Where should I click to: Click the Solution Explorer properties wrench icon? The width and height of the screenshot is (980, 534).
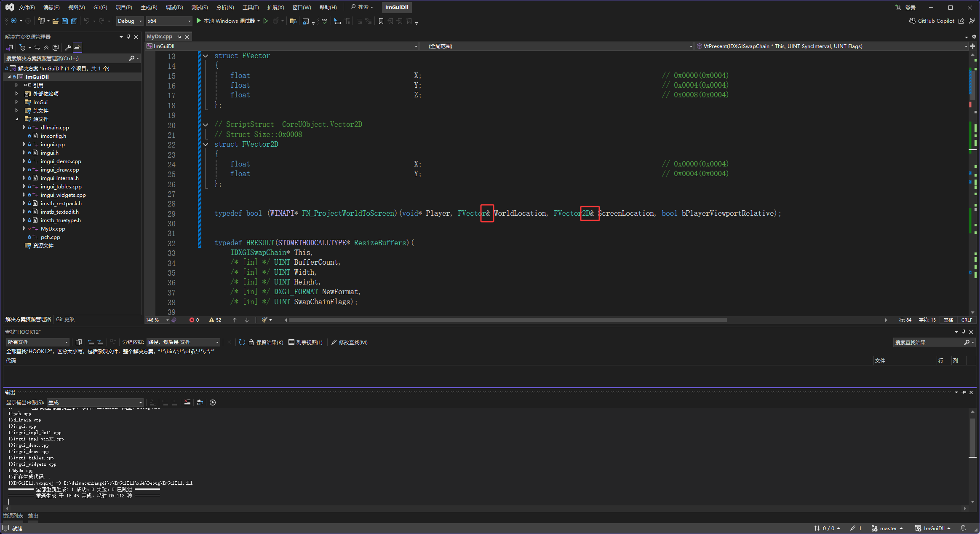(x=68, y=48)
